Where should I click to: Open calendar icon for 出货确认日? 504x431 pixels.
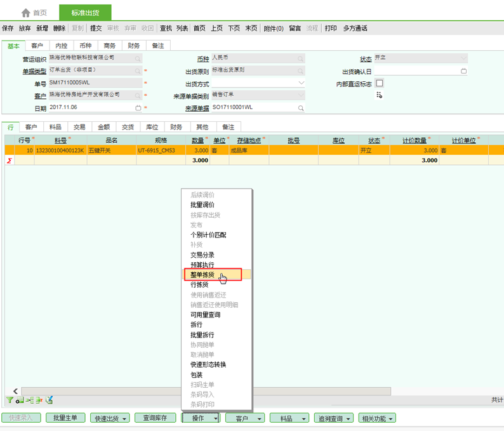[463, 70]
